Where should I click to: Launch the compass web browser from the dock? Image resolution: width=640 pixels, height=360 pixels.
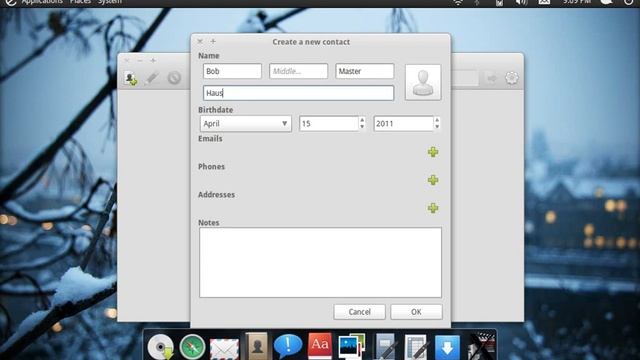point(192,347)
